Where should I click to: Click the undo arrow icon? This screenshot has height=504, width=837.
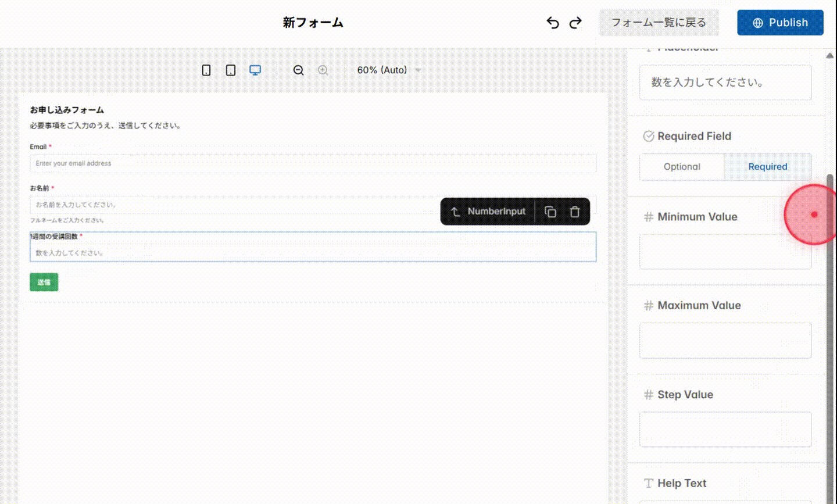click(x=553, y=22)
